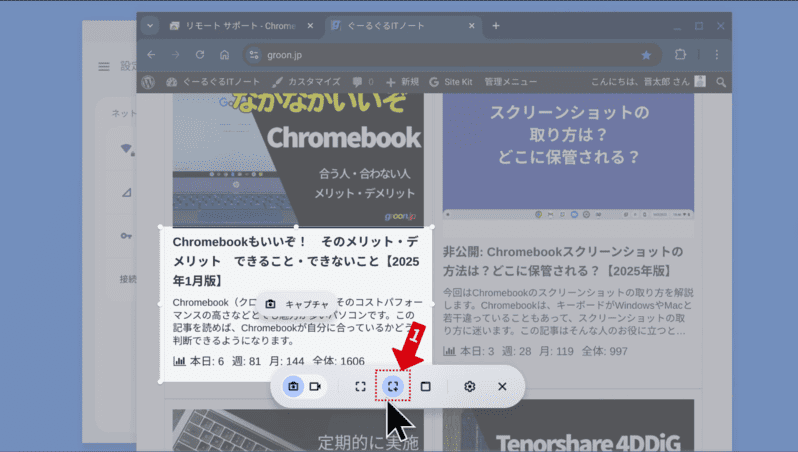Select mobile signal icon in Settings window
The image size is (798, 452).
(x=127, y=192)
